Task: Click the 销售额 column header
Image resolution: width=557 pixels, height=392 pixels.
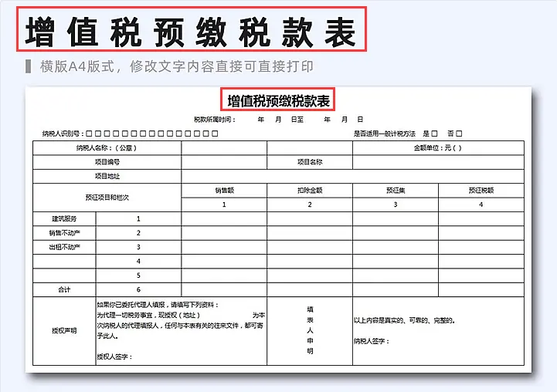Action: 224,190
